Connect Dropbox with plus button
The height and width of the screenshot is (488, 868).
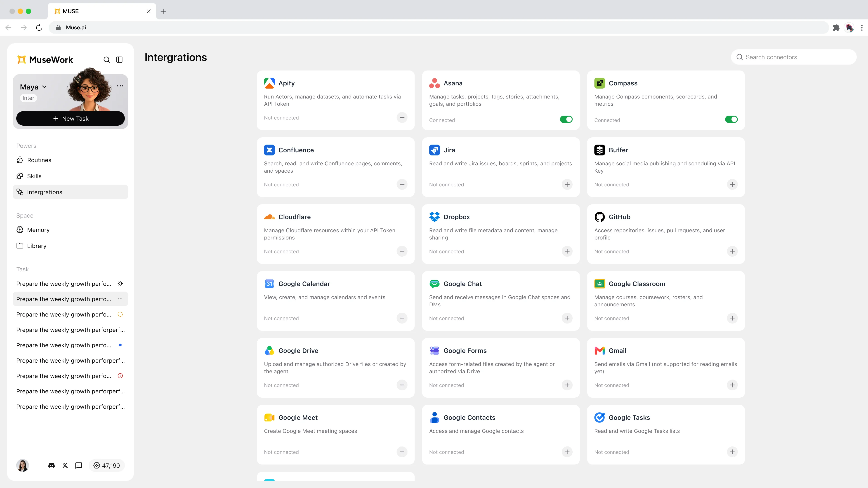pos(567,251)
